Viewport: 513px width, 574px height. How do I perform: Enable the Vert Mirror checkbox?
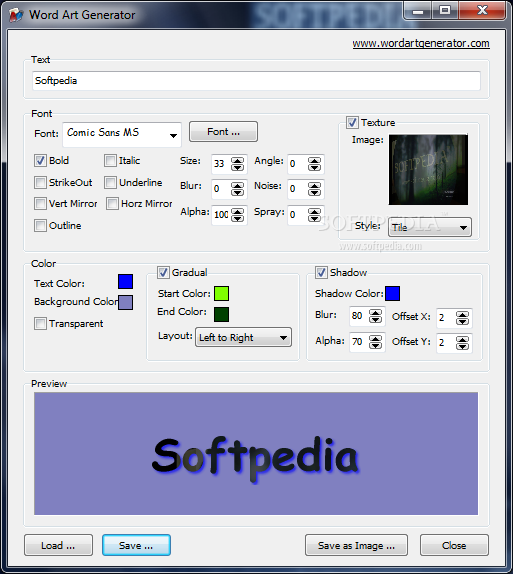(x=40, y=204)
